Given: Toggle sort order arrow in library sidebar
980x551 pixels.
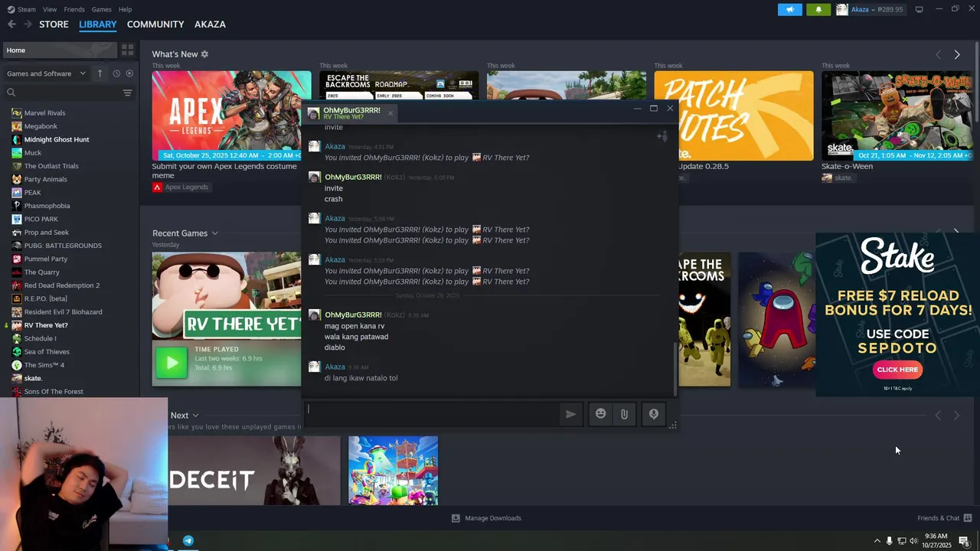Looking at the screenshot, I should coord(100,73).
